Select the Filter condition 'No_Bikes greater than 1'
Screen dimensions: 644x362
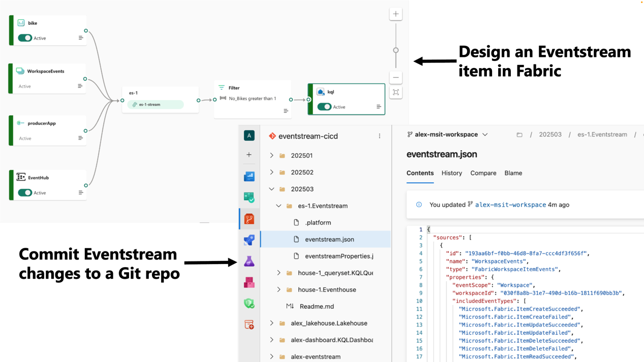pos(253,98)
